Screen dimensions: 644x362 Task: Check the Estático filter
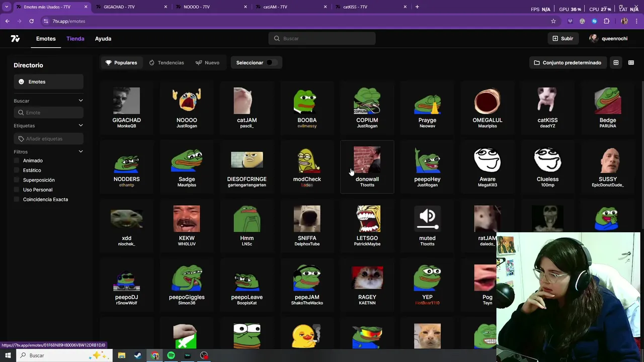[17, 170]
